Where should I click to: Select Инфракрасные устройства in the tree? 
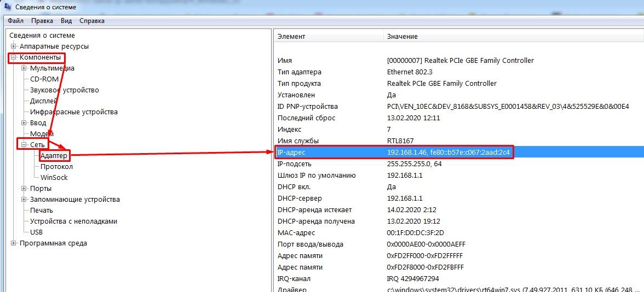point(74,112)
